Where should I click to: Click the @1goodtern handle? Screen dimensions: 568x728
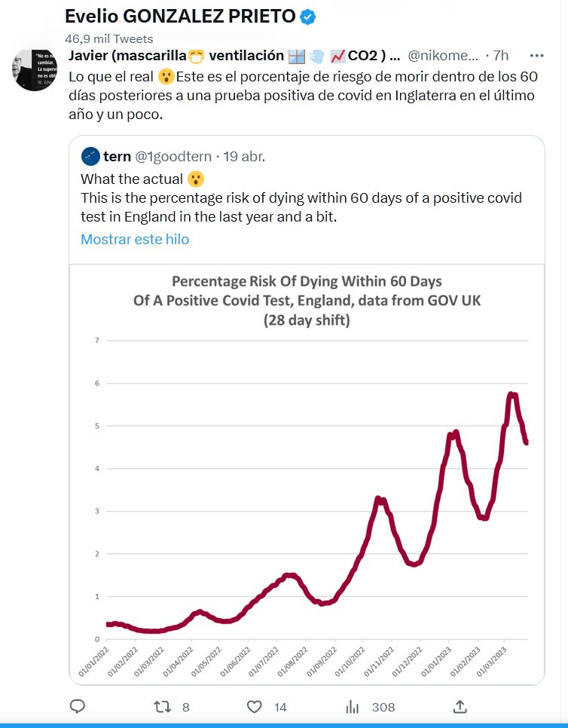[x=175, y=156]
